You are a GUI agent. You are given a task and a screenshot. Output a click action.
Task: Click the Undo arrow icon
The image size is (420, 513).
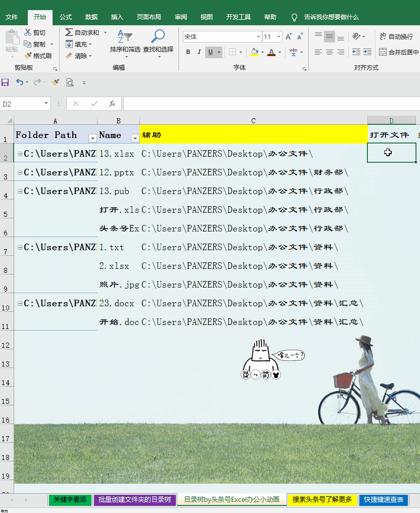(19, 82)
